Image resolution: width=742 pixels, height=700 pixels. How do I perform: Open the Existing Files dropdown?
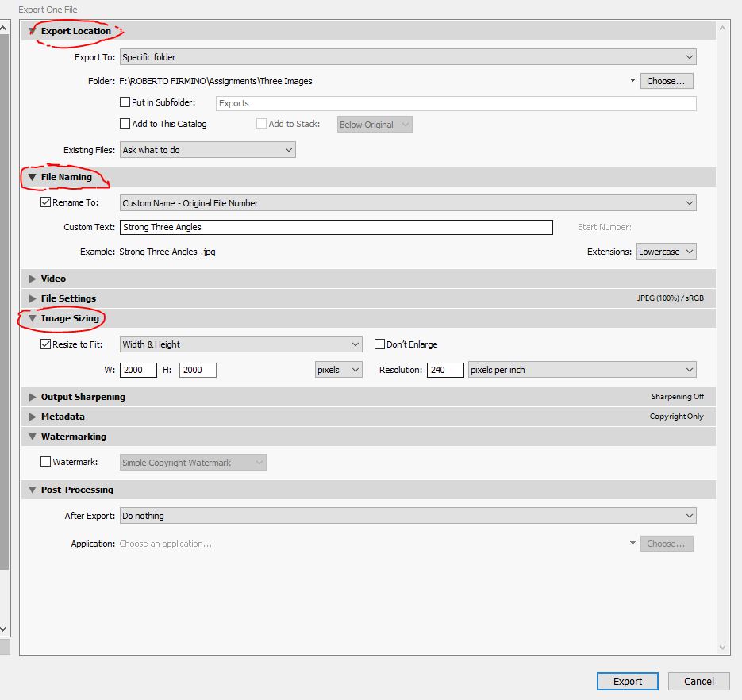click(x=207, y=150)
